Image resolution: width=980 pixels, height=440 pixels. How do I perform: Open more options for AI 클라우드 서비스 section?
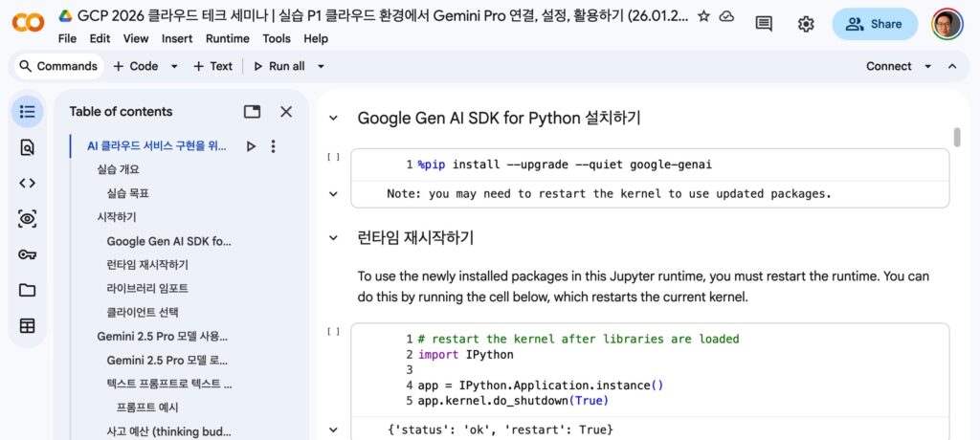(273, 146)
